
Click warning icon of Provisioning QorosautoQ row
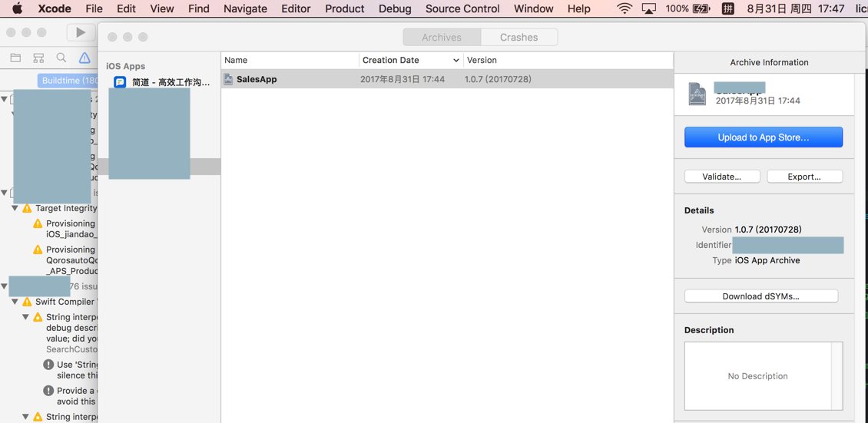tap(38, 250)
